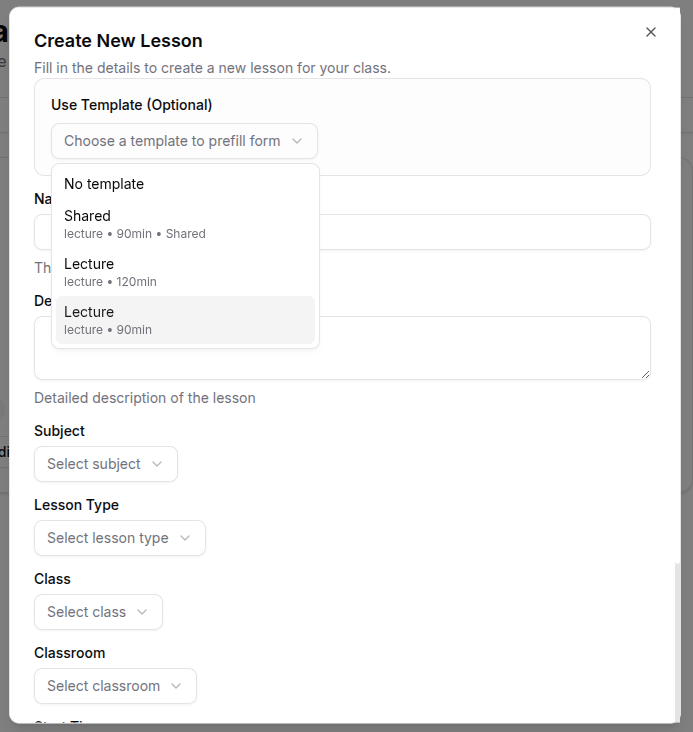This screenshot has height=732, width=693.
Task: Click the chevron arrow beside Select lesson type
Action: point(185,538)
